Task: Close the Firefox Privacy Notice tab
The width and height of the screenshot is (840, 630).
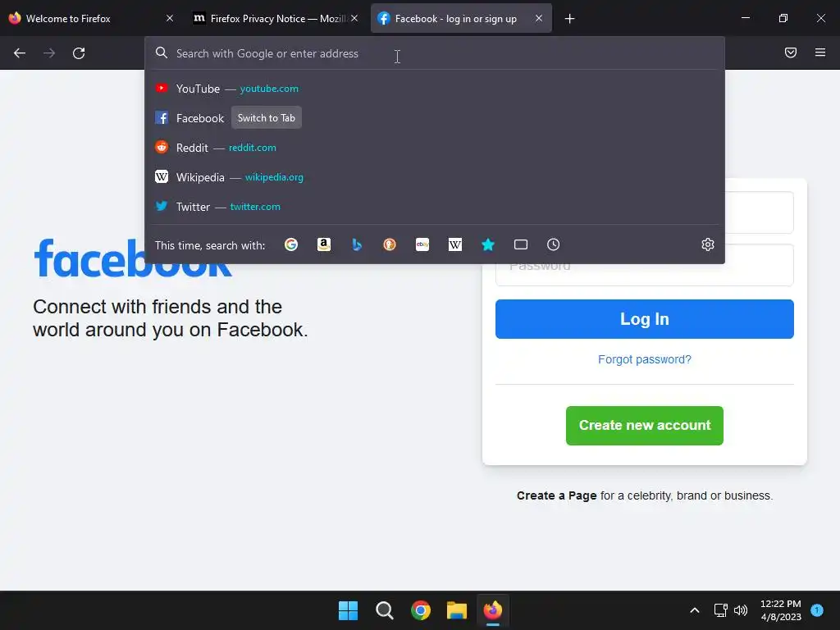Action: (354, 18)
